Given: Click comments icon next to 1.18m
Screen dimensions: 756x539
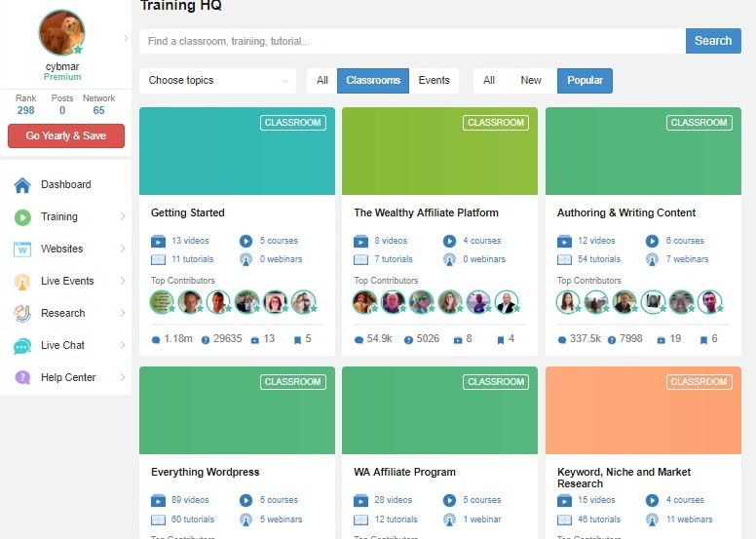Looking at the screenshot, I should pos(155,340).
